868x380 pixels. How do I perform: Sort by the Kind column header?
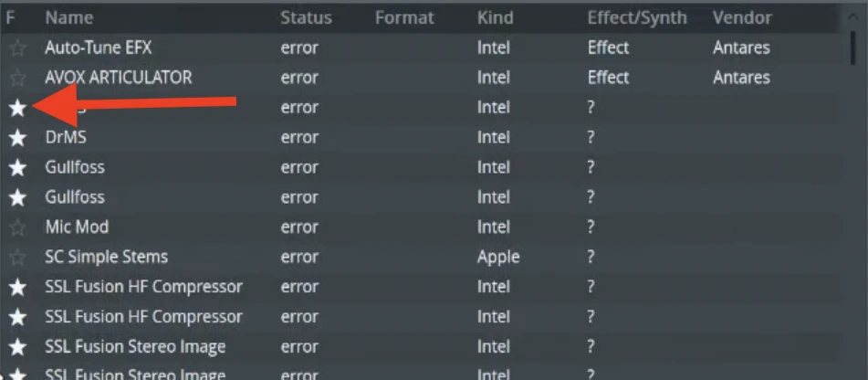[x=495, y=17]
